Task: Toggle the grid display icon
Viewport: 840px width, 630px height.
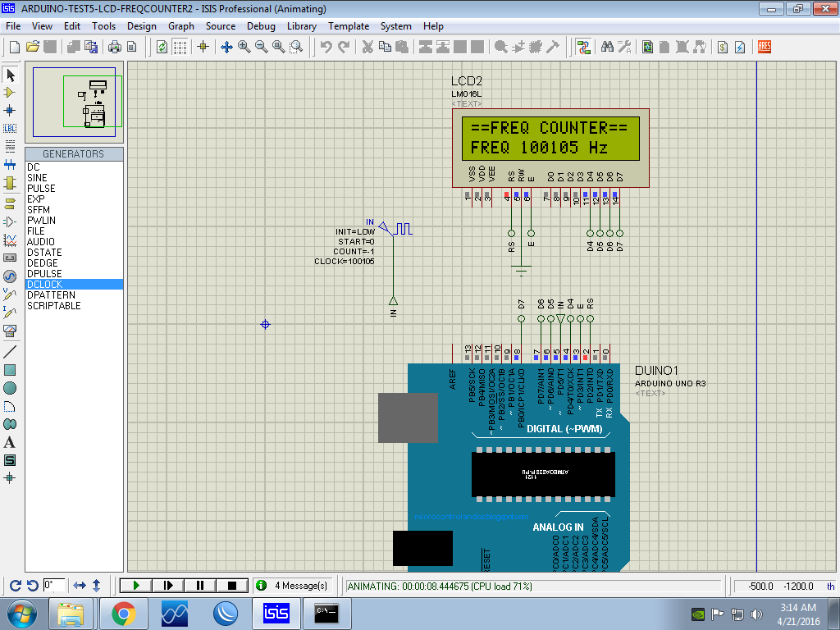Action: coord(180,47)
